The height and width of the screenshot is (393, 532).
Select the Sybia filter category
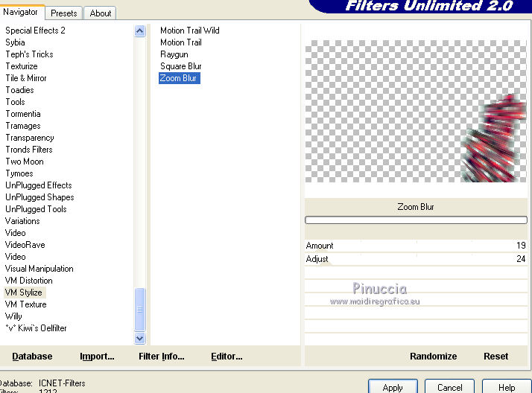[15, 42]
